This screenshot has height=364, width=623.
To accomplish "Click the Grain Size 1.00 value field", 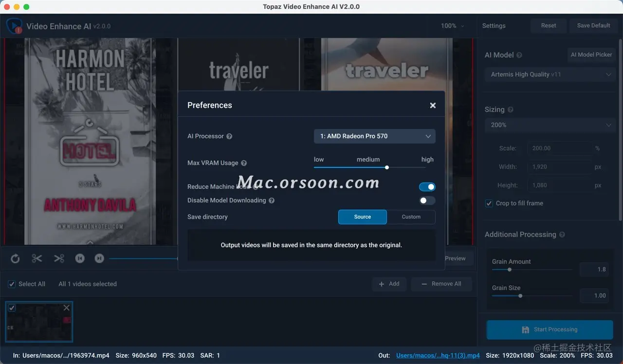I will [593, 295].
